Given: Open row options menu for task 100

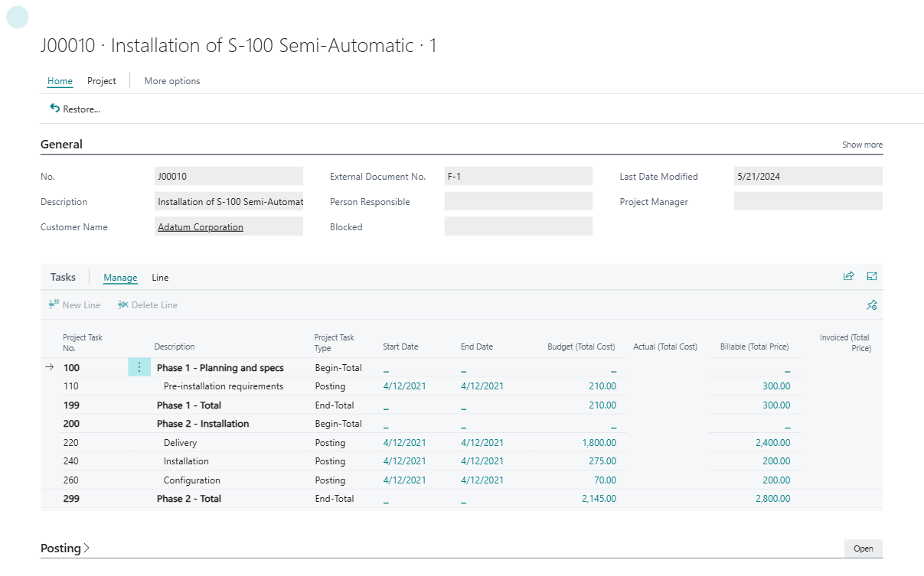Looking at the screenshot, I should (x=139, y=368).
